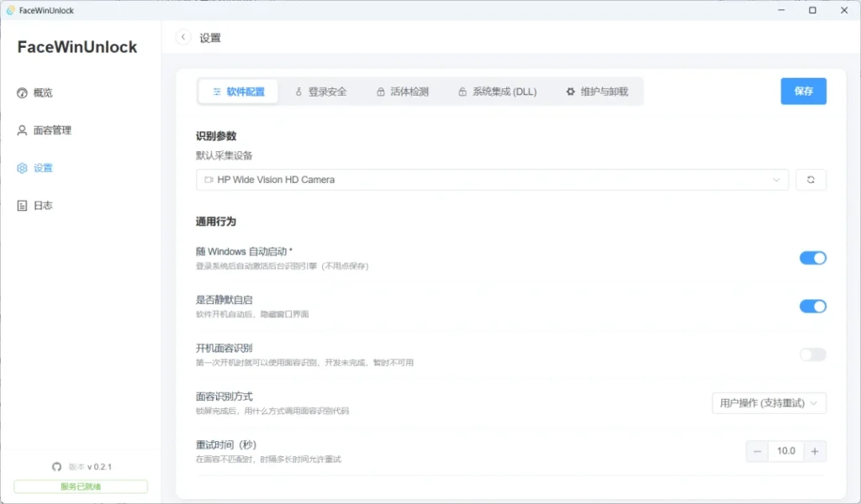Screen dimensions: 861x504
Task: Click the back arrow next to 设置 title
Action: [x=182, y=37]
